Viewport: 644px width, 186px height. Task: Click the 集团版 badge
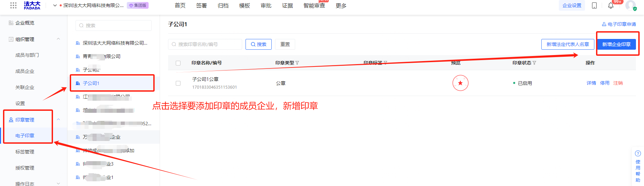[138, 5]
